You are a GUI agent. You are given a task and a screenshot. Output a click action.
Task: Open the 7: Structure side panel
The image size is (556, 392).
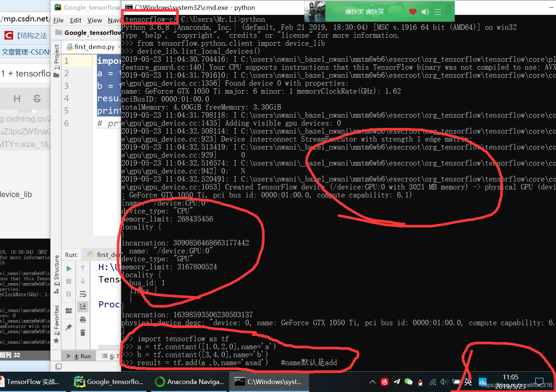click(x=57, y=270)
